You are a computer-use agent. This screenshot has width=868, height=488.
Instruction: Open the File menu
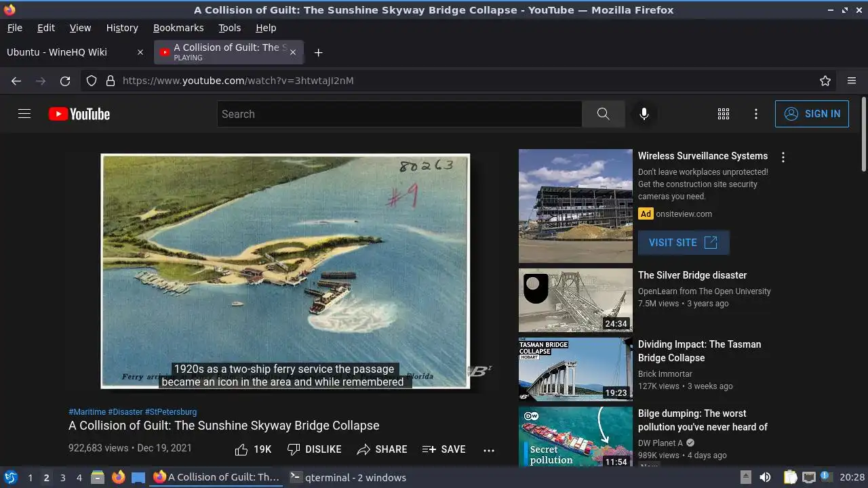(14, 28)
